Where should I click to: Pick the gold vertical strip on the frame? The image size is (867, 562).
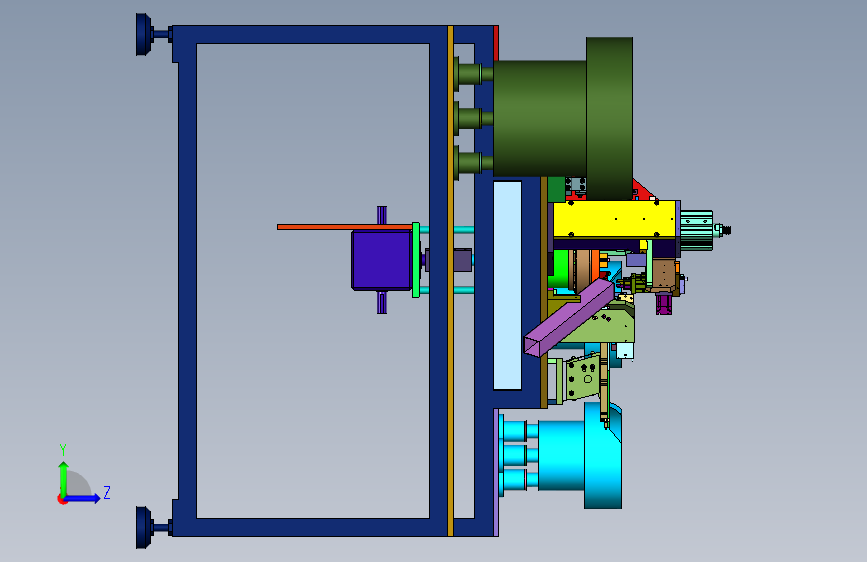tap(451, 280)
